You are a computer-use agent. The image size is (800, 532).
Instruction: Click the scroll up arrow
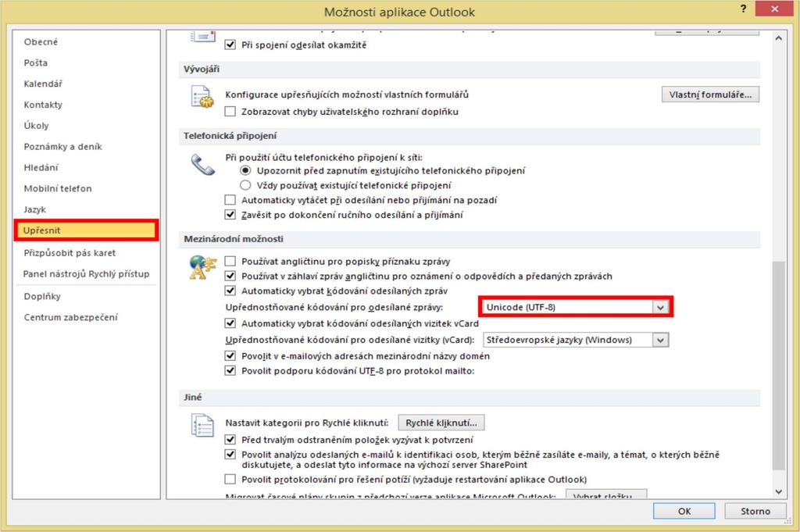pyautogui.click(x=778, y=39)
